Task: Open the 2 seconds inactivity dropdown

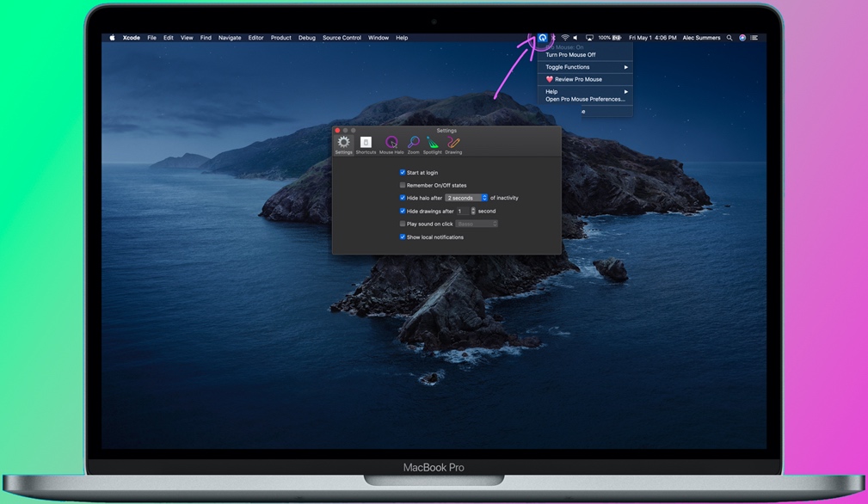Action: click(465, 197)
